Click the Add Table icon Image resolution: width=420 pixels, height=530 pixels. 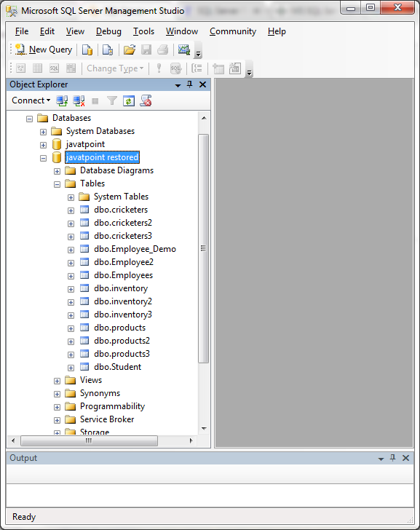point(218,68)
